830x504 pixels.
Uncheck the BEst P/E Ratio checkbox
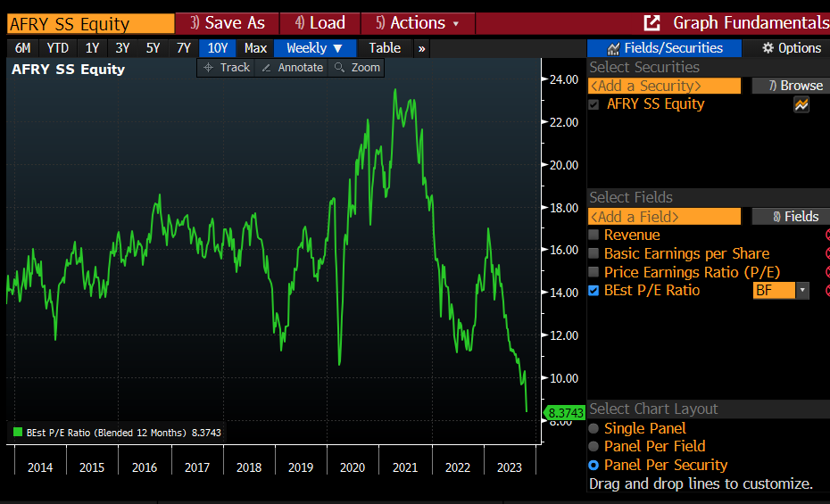[593, 290]
